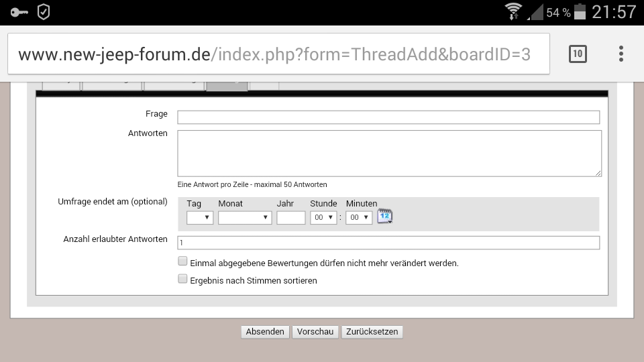Click the Vorschau preview button
Viewport: 644px width, 362px height.
coord(315,332)
